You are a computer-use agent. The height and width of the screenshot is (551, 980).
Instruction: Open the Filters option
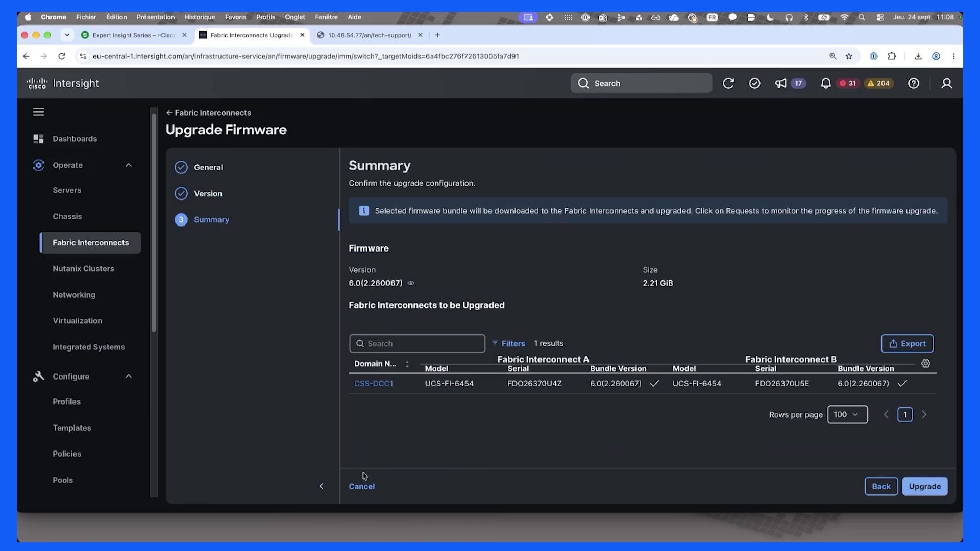click(x=508, y=343)
